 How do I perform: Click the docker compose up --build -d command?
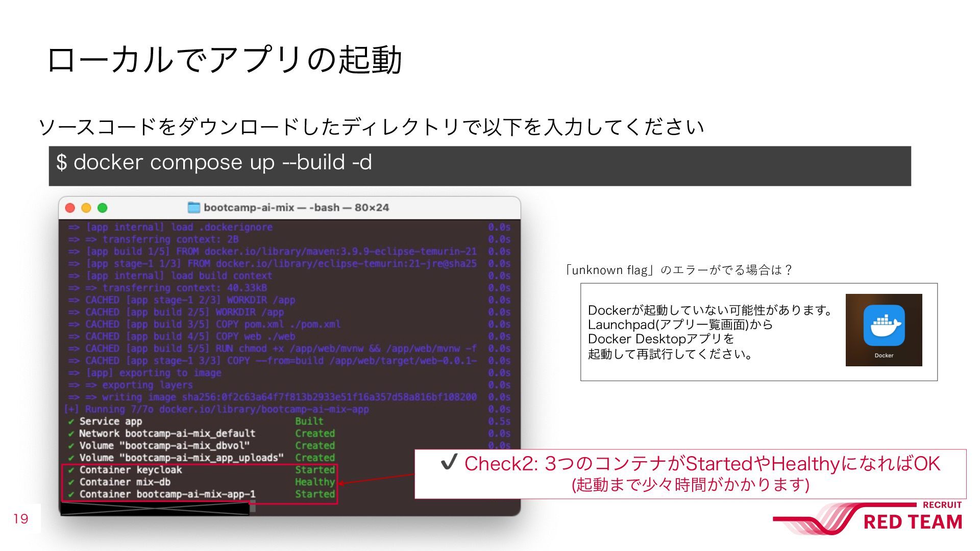(214, 162)
